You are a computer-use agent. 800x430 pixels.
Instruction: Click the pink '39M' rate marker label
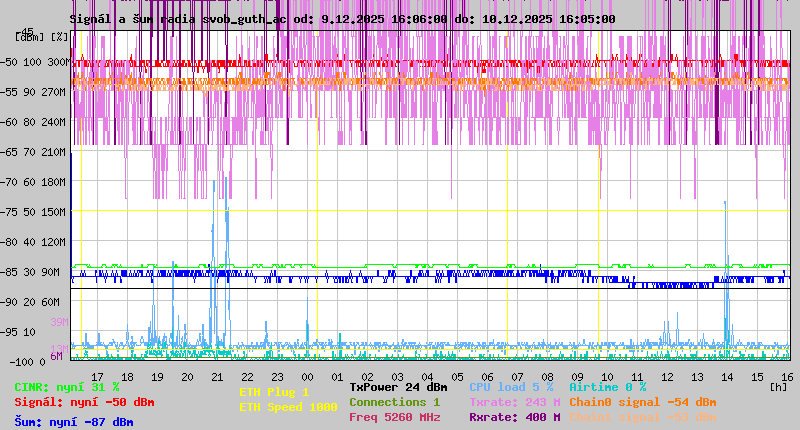pos(59,322)
